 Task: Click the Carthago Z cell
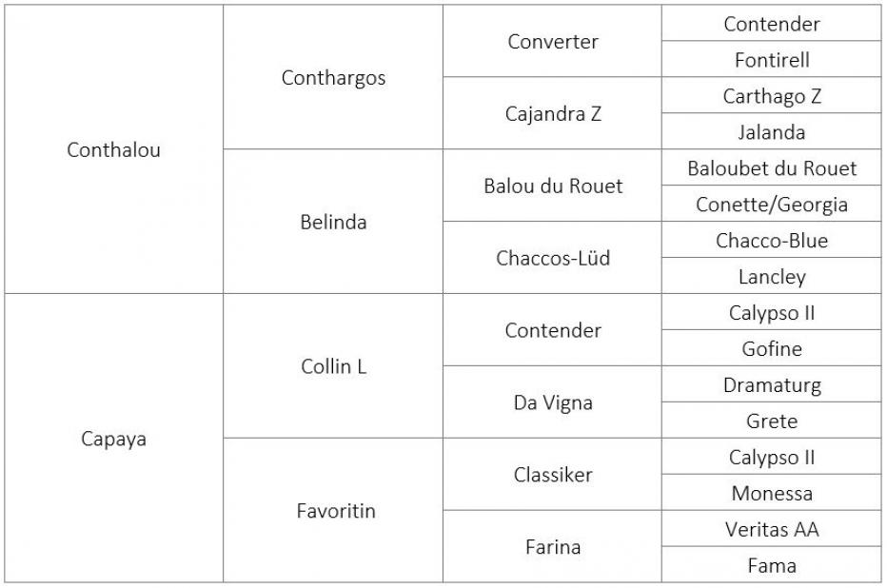772,95
